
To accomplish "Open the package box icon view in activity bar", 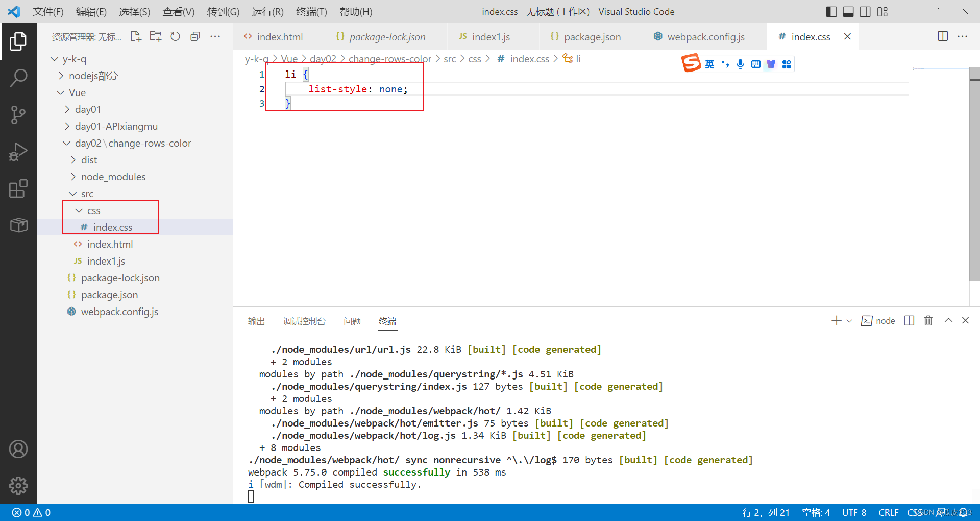I will pos(18,225).
